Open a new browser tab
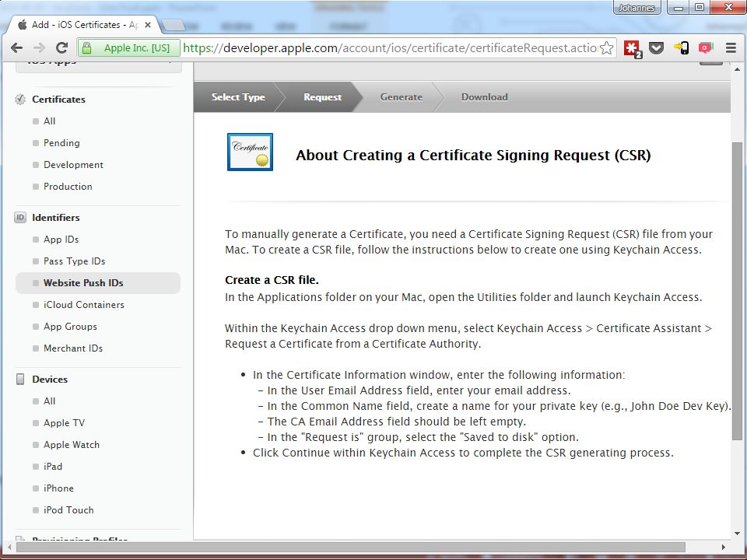The width and height of the screenshot is (747, 560). (174, 25)
